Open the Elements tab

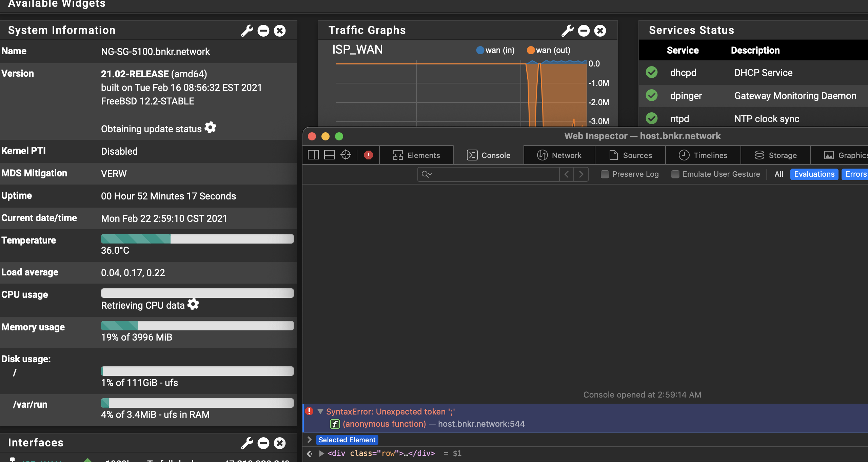[417, 155]
